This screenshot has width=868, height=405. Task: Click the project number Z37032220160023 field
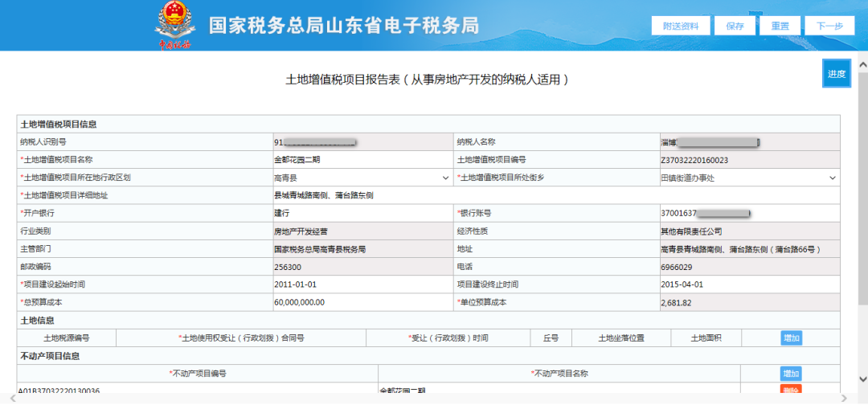[x=747, y=160]
